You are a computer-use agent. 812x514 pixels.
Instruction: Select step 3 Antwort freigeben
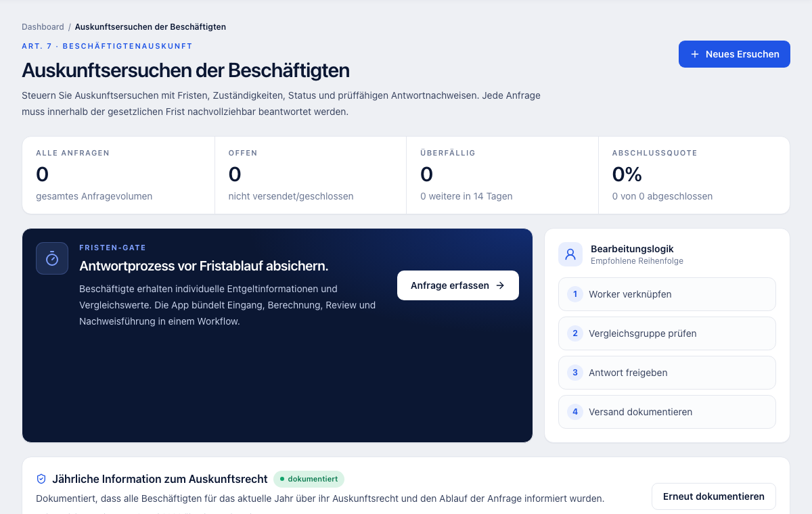(667, 373)
